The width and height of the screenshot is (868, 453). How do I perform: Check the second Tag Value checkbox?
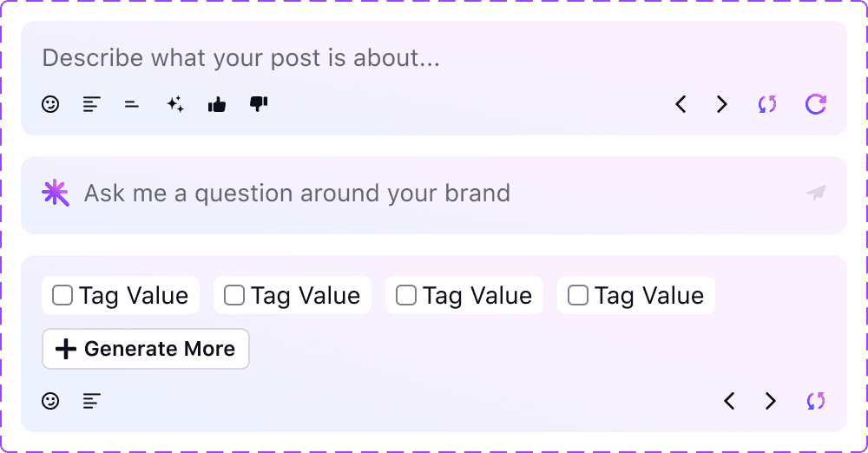(x=234, y=295)
